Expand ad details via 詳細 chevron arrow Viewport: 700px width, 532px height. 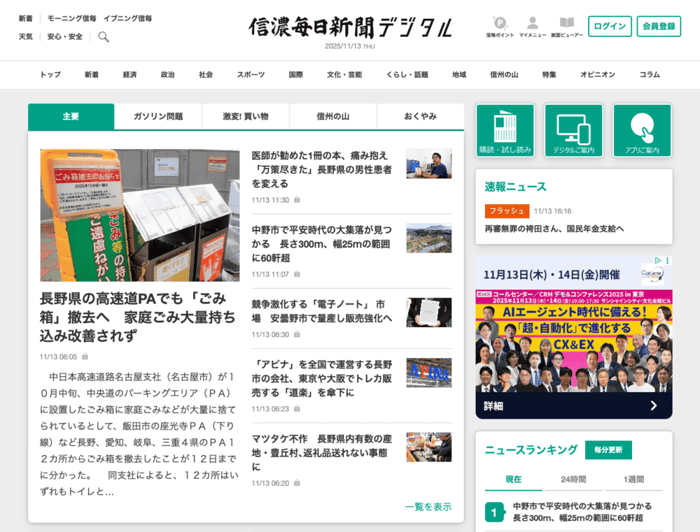(654, 406)
